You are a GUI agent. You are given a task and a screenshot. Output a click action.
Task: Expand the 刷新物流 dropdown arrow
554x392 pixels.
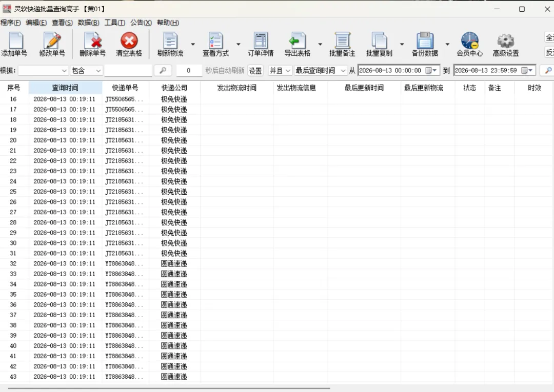click(193, 45)
